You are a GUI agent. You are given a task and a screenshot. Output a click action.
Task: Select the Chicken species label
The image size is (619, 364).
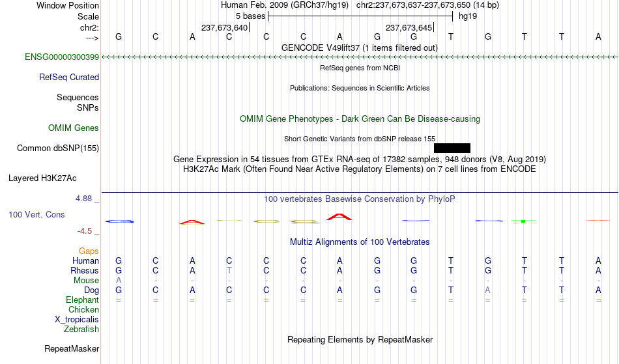click(83, 309)
